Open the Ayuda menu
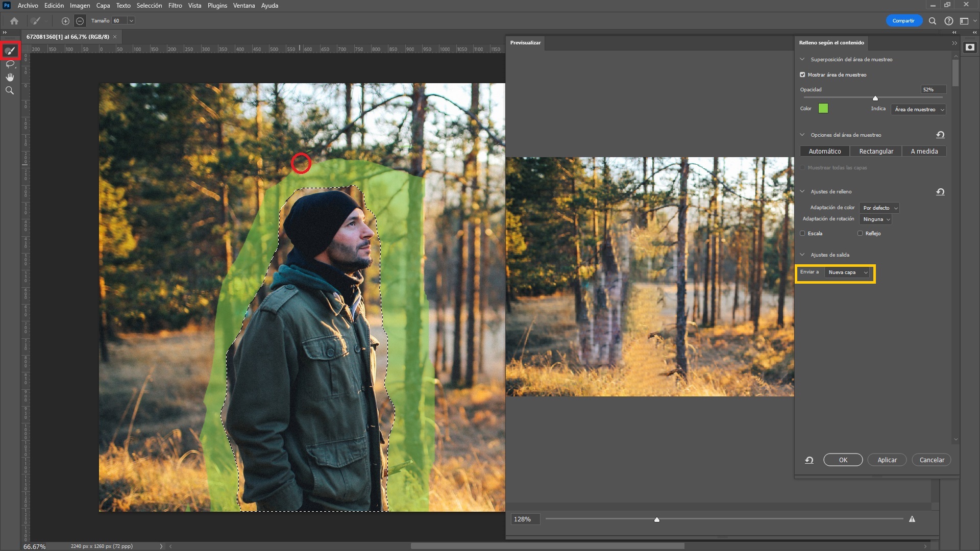Image resolution: width=980 pixels, height=551 pixels. pos(269,6)
